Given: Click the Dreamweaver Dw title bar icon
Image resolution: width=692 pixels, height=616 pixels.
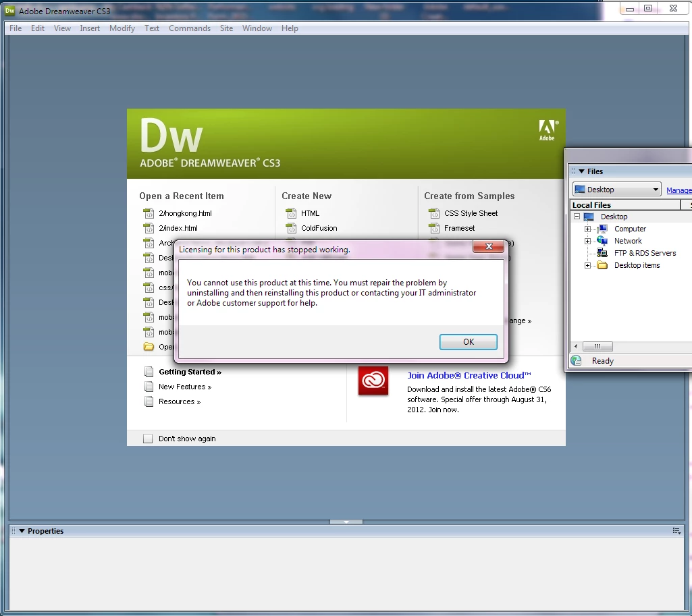Looking at the screenshot, I should [9, 11].
